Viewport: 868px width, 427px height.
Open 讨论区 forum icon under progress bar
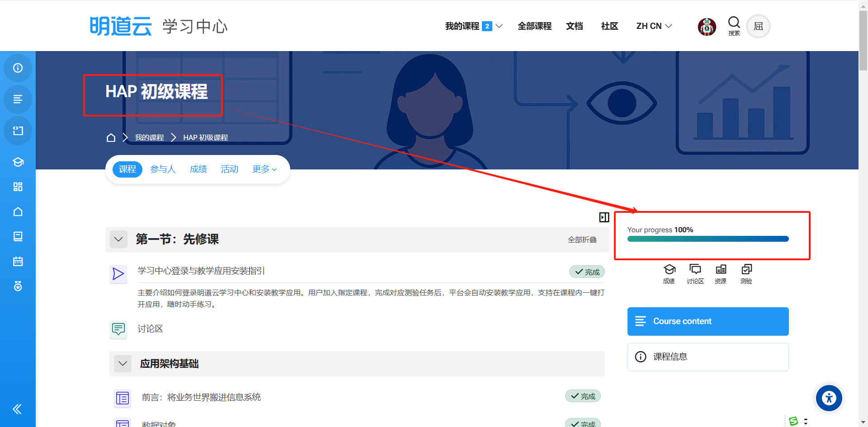click(x=695, y=274)
